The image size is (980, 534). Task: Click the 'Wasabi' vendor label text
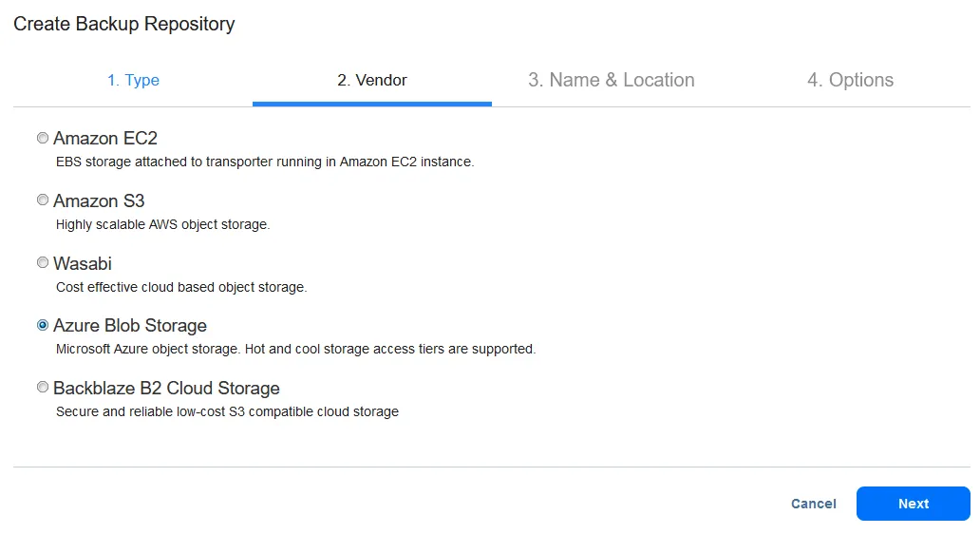click(83, 264)
